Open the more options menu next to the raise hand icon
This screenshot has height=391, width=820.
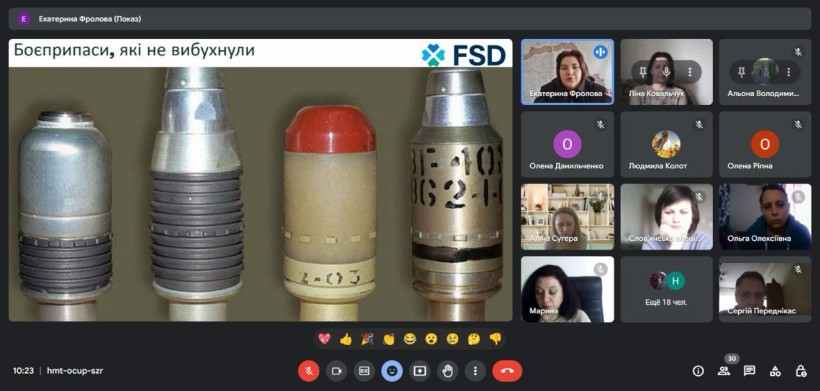[475, 371]
